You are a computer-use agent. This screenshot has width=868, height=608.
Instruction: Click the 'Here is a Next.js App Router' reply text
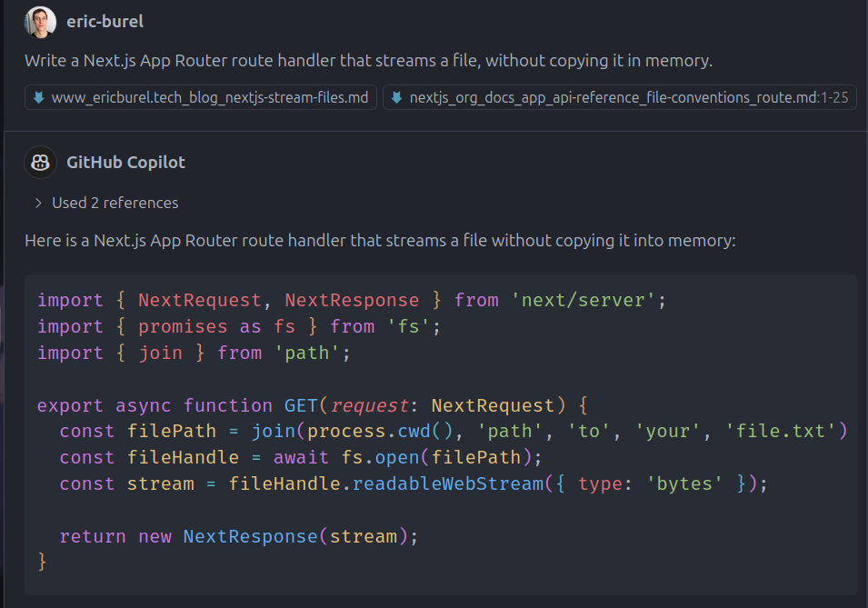coord(380,241)
